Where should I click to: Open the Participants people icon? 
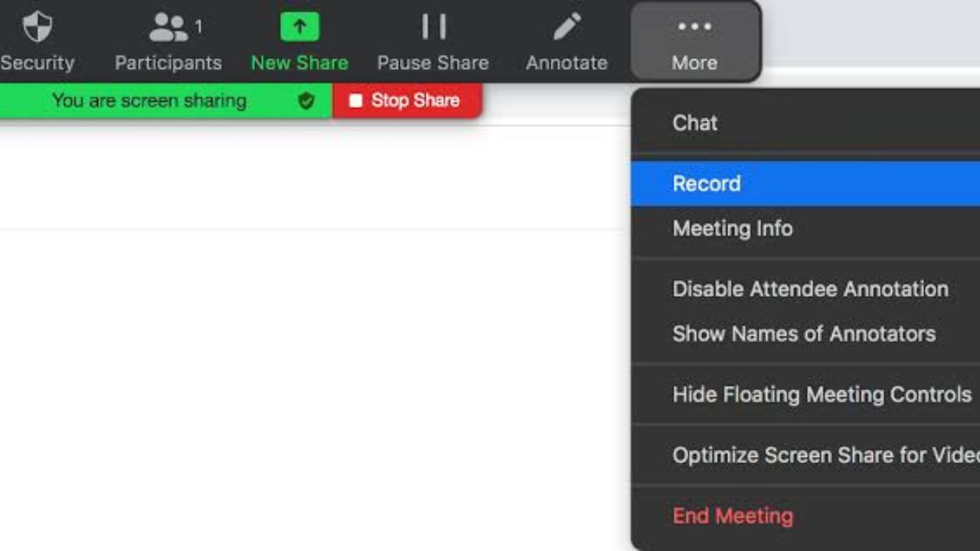(x=168, y=28)
